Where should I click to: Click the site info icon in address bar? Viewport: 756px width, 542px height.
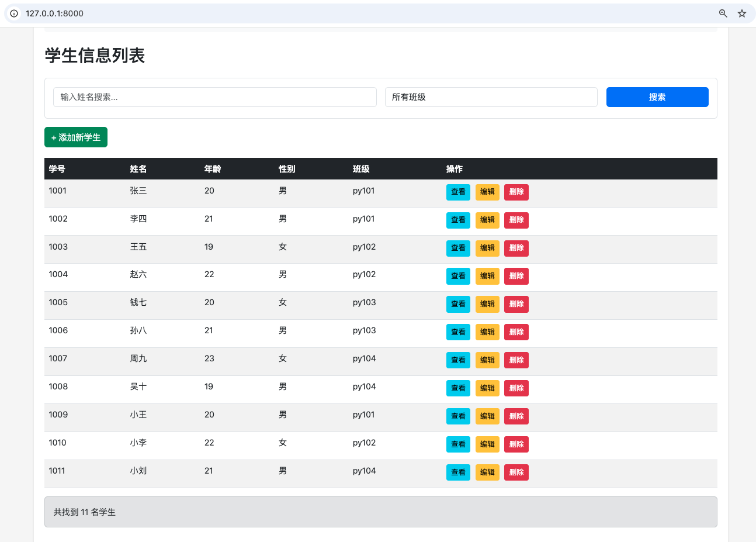(x=14, y=13)
